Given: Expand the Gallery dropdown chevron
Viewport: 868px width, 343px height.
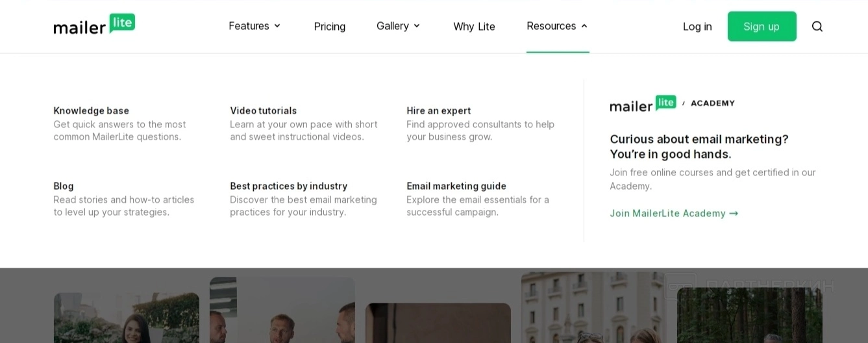Looking at the screenshot, I should (x=417, y=26).
